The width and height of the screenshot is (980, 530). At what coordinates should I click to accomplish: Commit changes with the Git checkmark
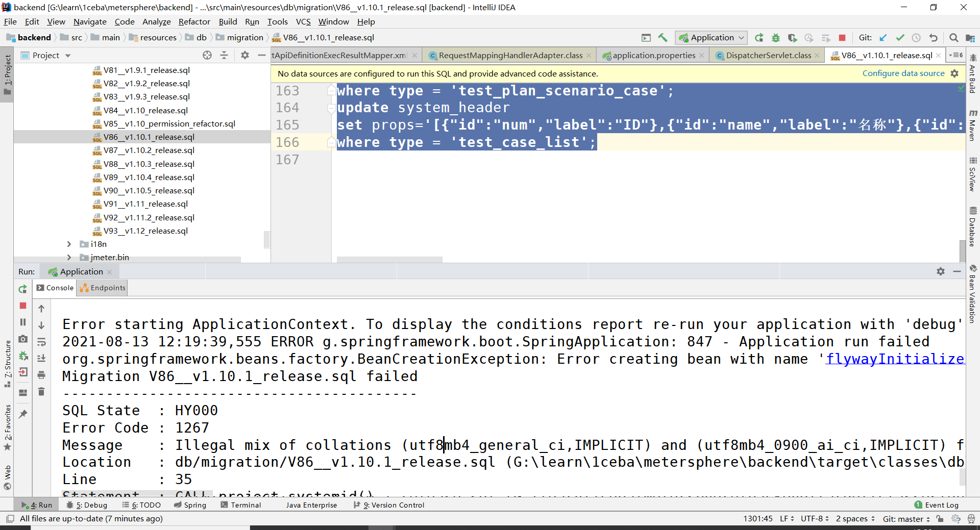coord(900,37)
